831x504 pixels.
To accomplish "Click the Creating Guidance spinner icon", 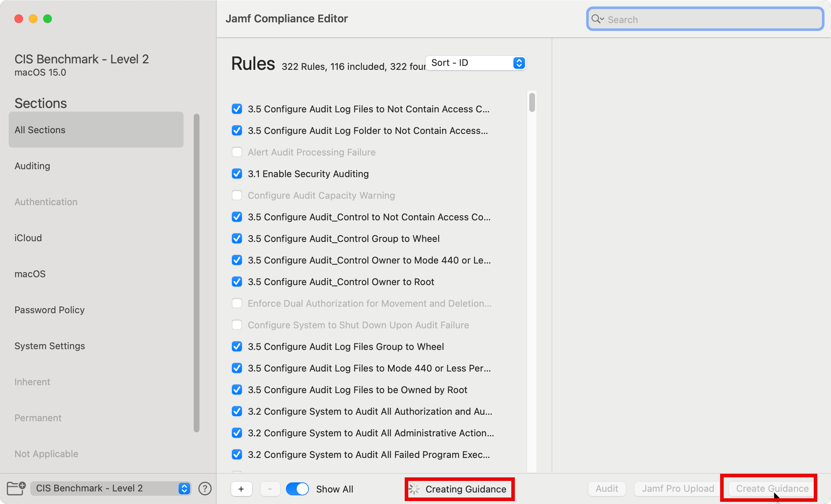I will 415,489.
